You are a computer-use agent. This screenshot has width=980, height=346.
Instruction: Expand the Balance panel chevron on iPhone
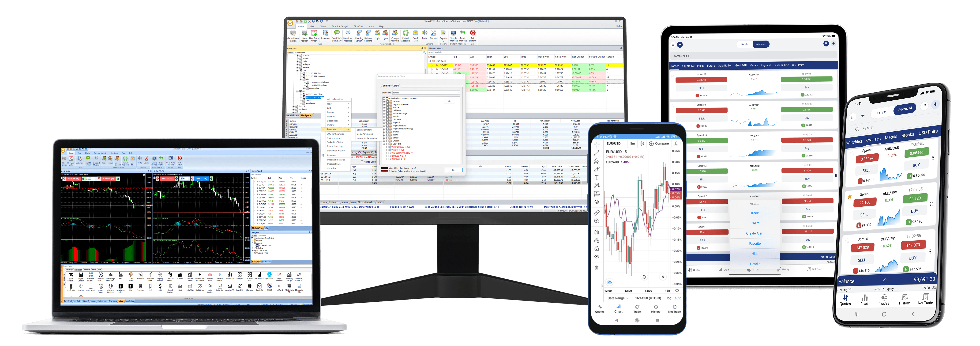[x=885, y=280]
